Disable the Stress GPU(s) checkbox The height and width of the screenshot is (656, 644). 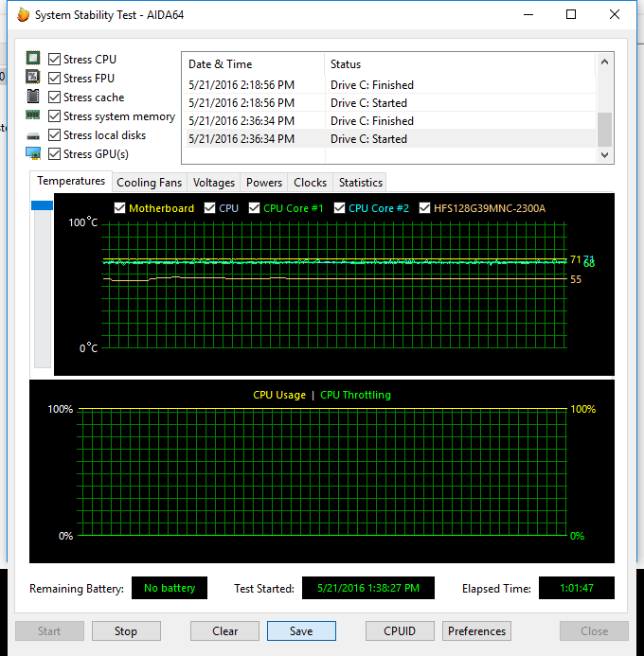click(x=54, y=154)
